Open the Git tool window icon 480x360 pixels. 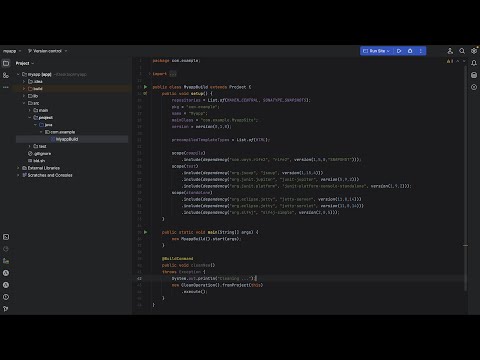tap(6, 309)
